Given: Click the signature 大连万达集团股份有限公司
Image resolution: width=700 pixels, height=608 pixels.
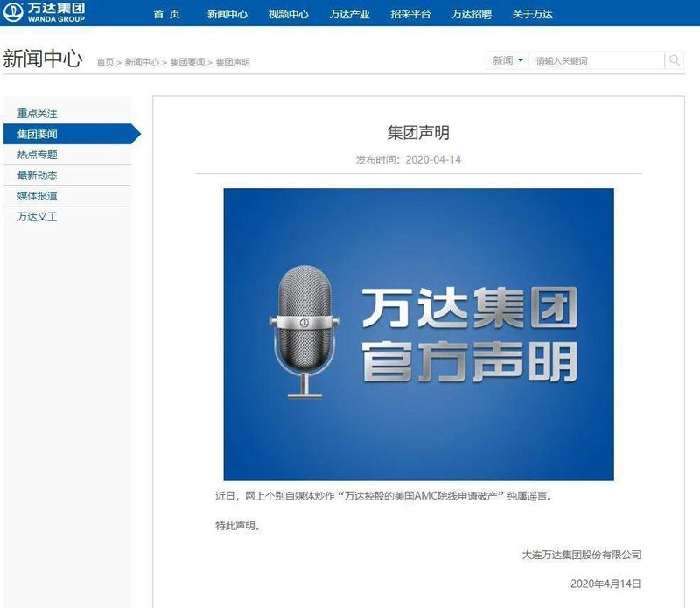Looking at the screenshot, I should (582, 555).
